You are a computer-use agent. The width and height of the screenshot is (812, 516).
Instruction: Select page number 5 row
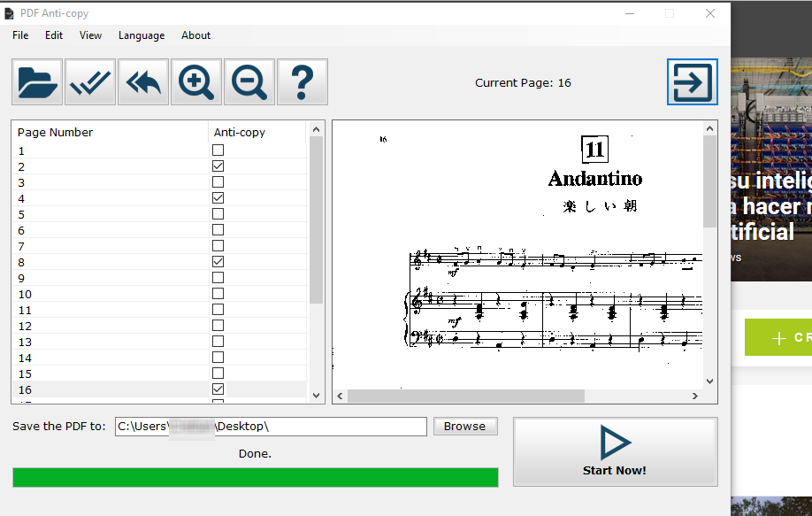[x=160, y=214]
